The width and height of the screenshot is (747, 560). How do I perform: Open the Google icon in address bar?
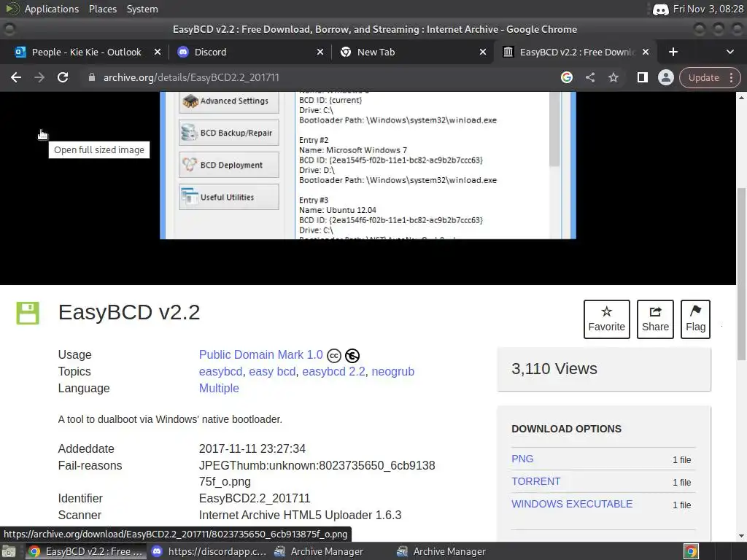pos(566,77)
